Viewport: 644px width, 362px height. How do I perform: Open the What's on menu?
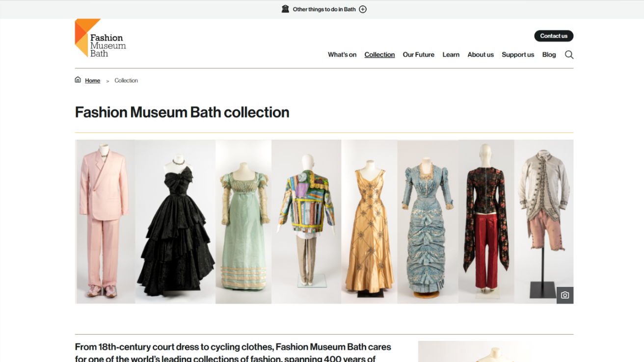[x=342, y=54]
